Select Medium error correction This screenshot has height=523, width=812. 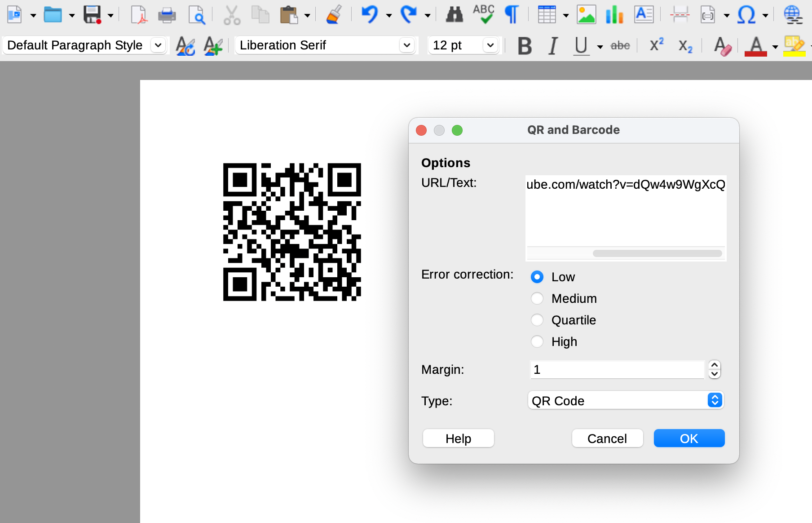coord(537,298)
